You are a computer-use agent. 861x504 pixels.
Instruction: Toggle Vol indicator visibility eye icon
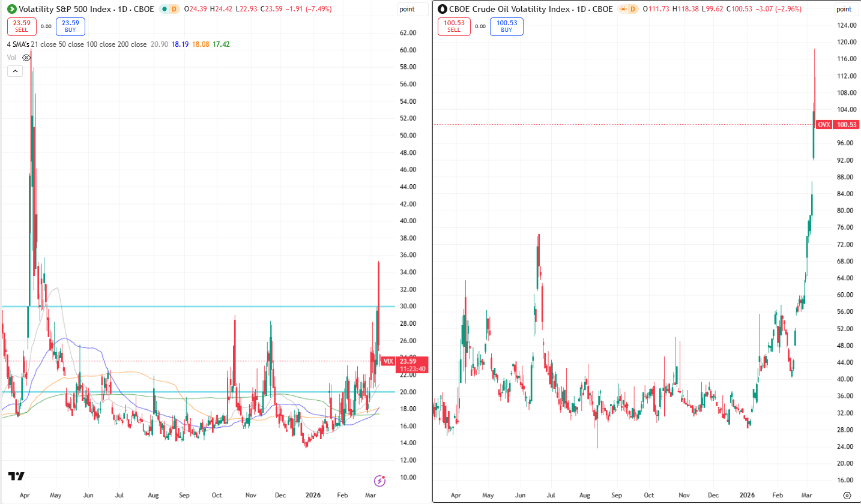click(x=26, y=58)
